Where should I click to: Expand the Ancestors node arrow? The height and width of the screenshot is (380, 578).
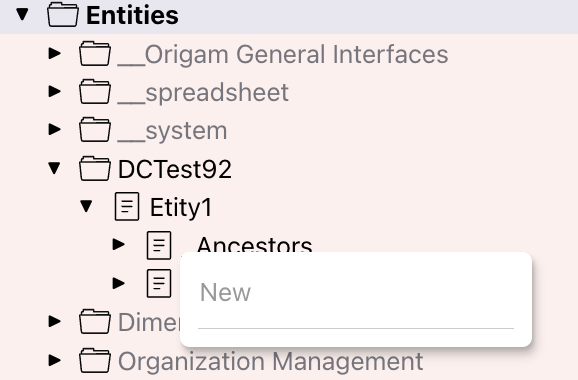click(118, 244)
